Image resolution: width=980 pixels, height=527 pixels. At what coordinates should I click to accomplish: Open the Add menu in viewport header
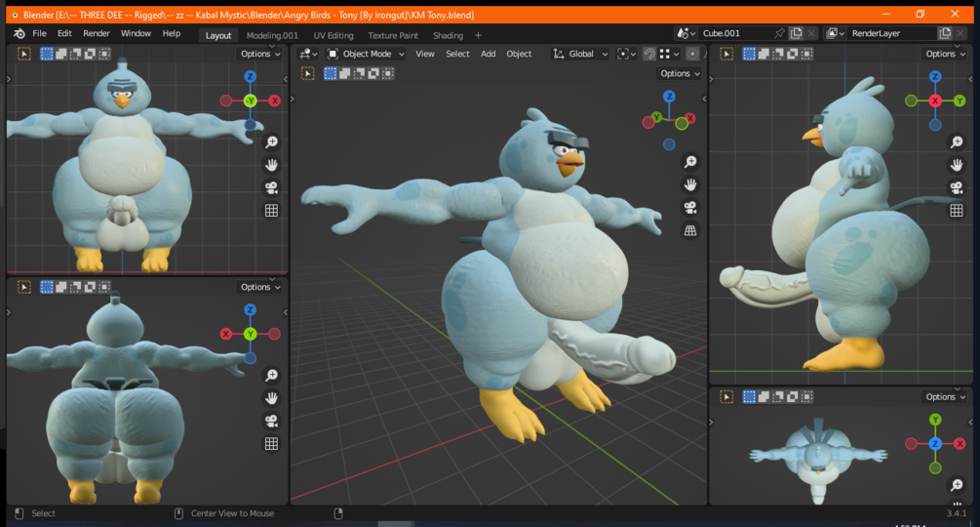coord(489,54)
